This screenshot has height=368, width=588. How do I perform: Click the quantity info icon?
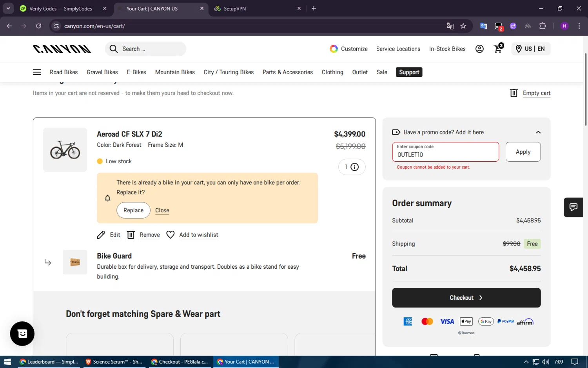point(354,167)
